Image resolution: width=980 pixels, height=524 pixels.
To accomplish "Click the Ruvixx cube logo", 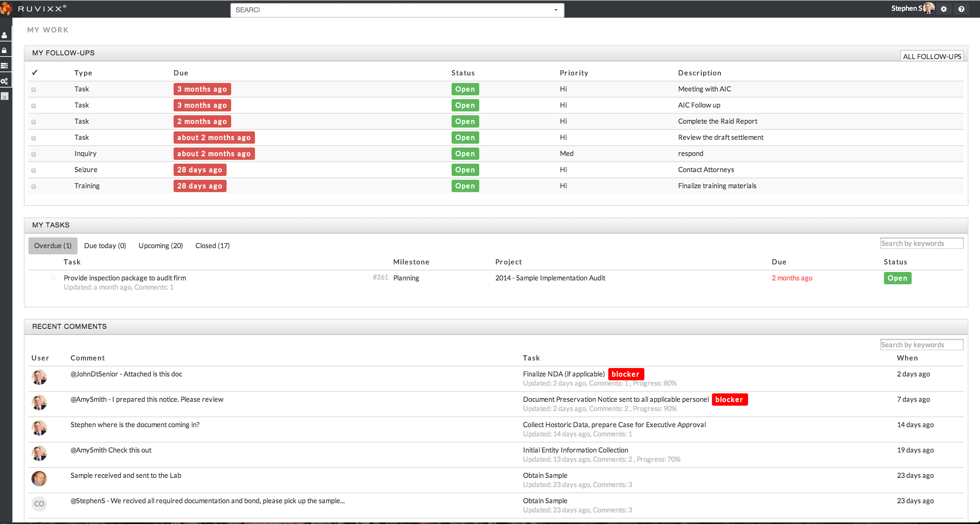I will coord(6,8).
